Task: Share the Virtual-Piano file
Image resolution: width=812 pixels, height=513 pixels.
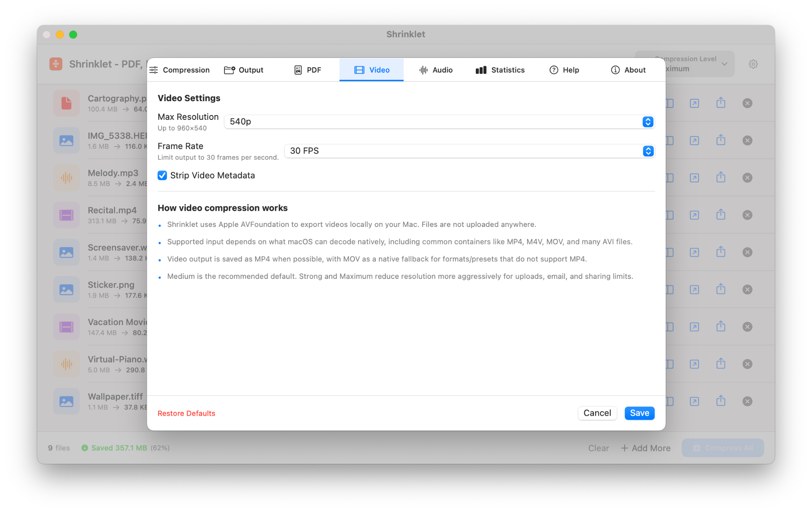Action: point(721,364)
